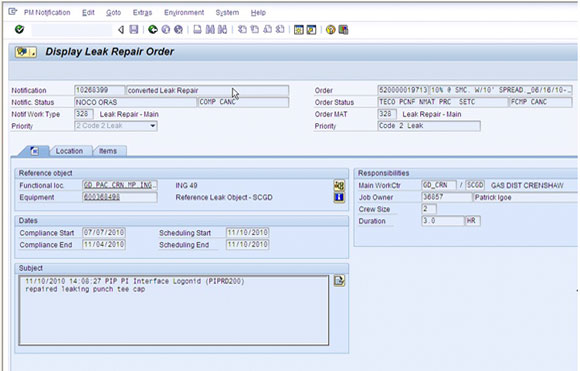Click Compliance Start date field
Screen dimensions: 580x371
click(x=104, y=233)
